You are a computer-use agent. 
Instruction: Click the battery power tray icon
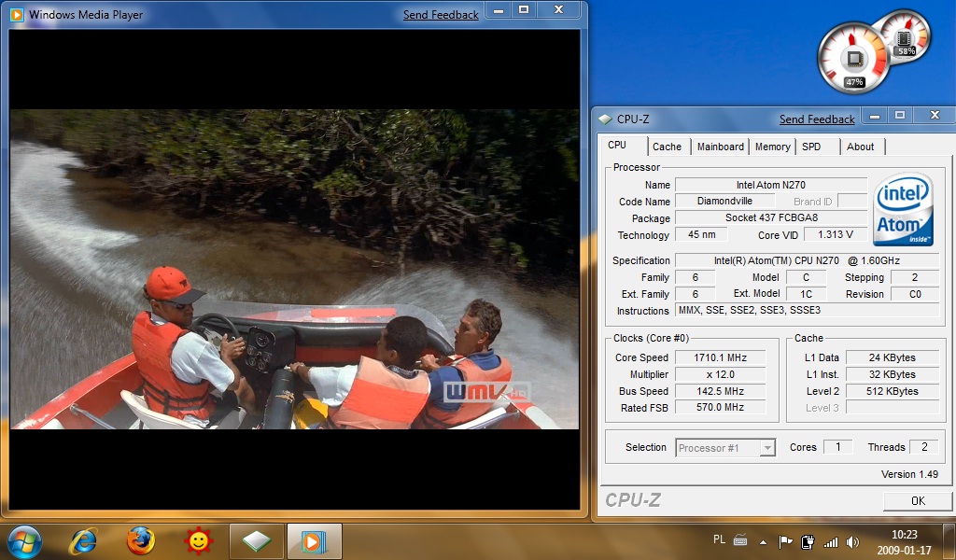coord(808,541)
